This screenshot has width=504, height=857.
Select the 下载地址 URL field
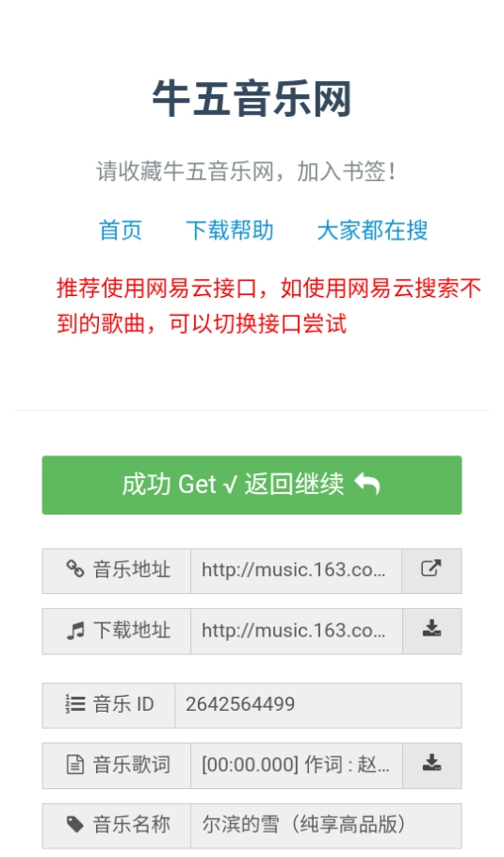(296, 632)
